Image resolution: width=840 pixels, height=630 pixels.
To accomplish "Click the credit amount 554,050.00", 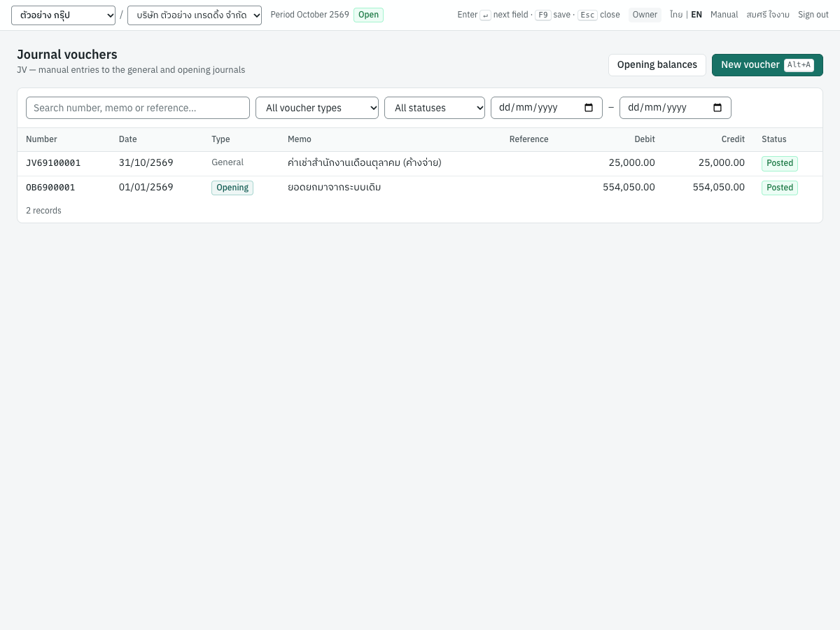I will point(719,188).
